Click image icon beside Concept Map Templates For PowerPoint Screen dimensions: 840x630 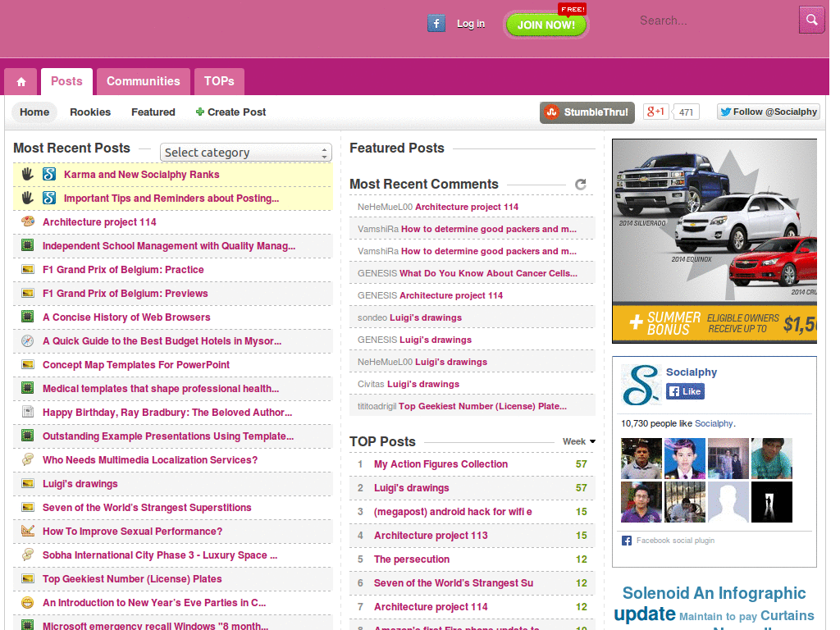coord(27,364)
